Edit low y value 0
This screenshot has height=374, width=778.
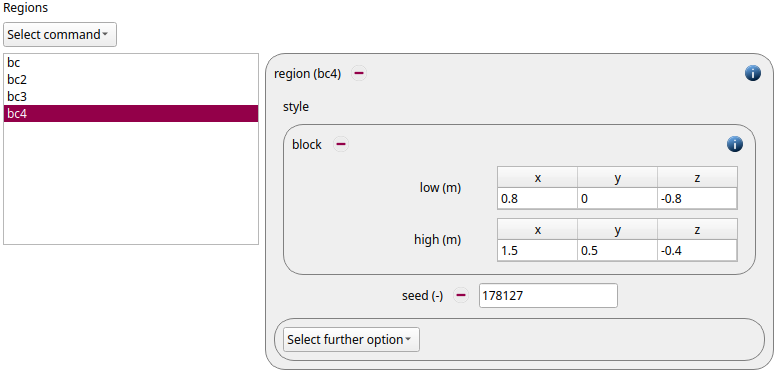coord(617,199)
